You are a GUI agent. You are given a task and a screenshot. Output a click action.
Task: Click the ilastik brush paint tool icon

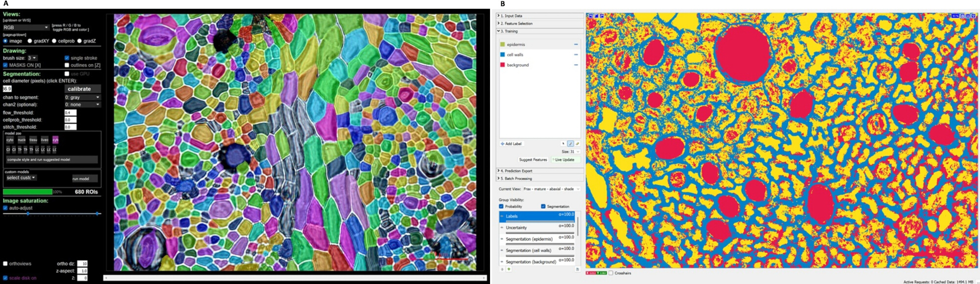coord(570,144)
